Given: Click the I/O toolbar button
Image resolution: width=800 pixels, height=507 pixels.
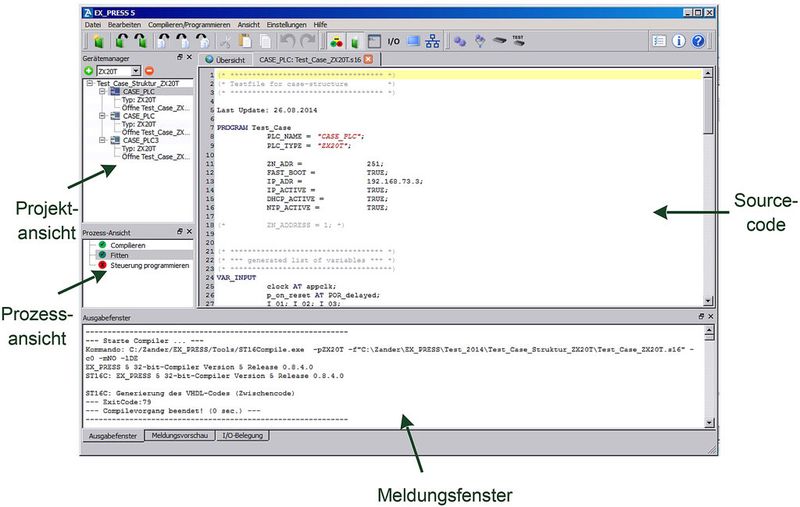Looking at the screenshot, I should 393,41.
